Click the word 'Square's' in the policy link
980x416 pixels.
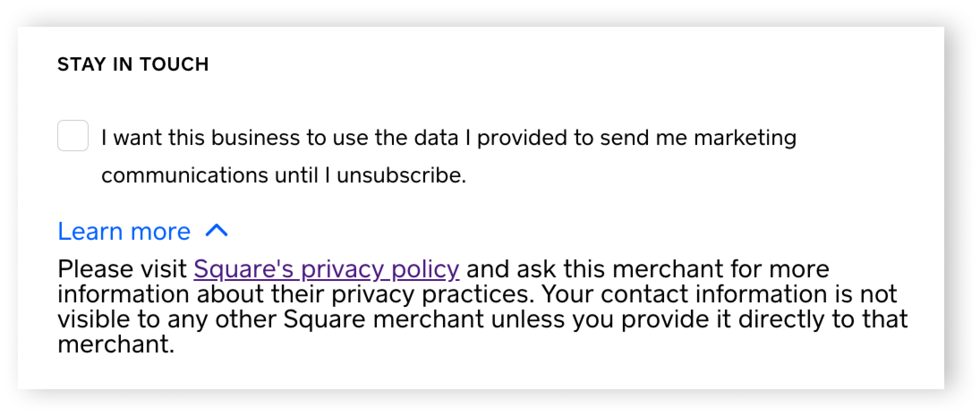tap(243, 269)
